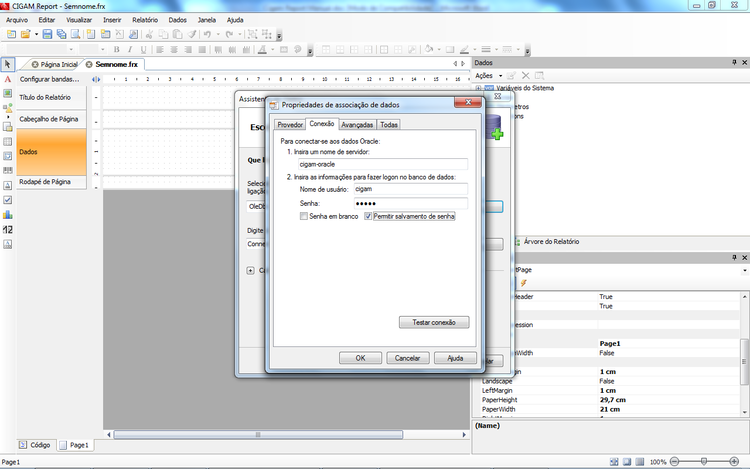Click the font color A icon
Screen dimensions: 750x469
pyautogui.click(x=262, y=49)
